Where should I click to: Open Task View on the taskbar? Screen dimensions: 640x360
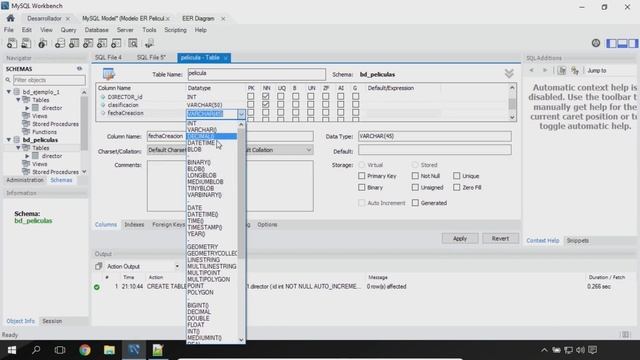pos(60,350)
